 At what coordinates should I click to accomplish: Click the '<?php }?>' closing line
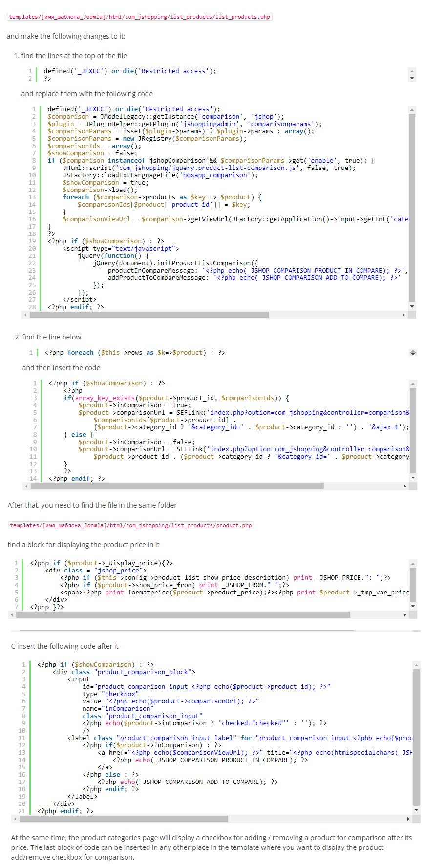pyautogui.click(x=47, y=607)
